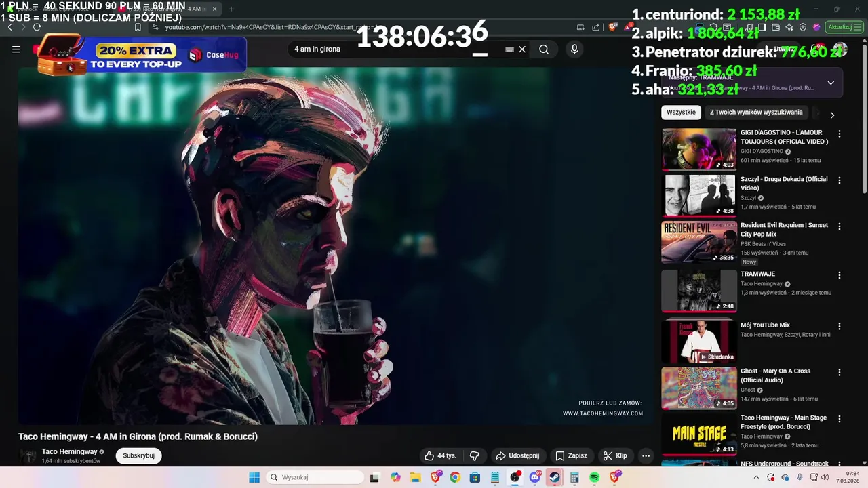
Task: Open Google Chrome from the taskbar
Action: point(455,477)
